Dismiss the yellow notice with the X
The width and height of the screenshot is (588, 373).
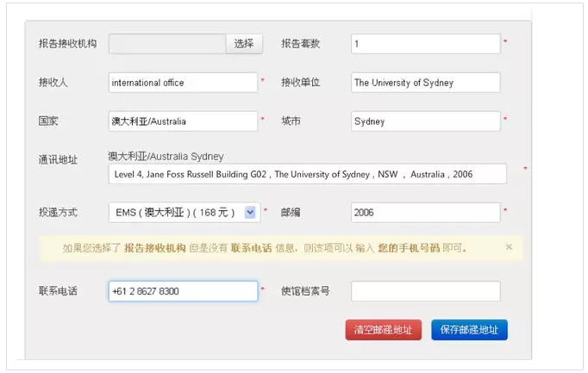[509, 247]
